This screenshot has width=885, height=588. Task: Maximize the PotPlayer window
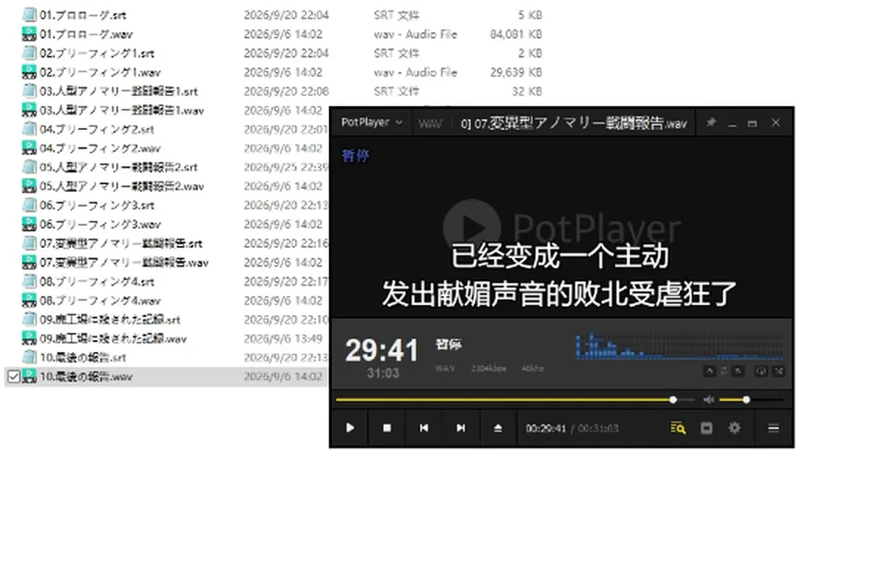(x=752, y=123)
